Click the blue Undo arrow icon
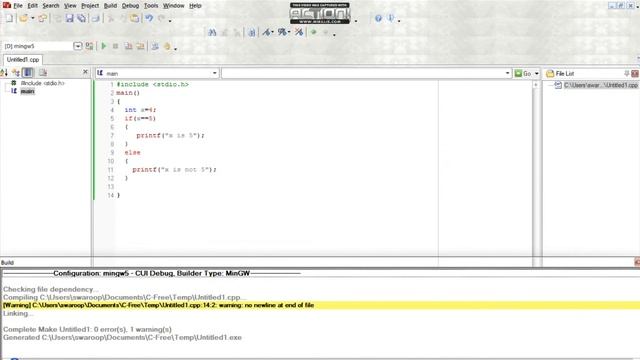This screenshot has width=640, height=360. click(149, 18)
